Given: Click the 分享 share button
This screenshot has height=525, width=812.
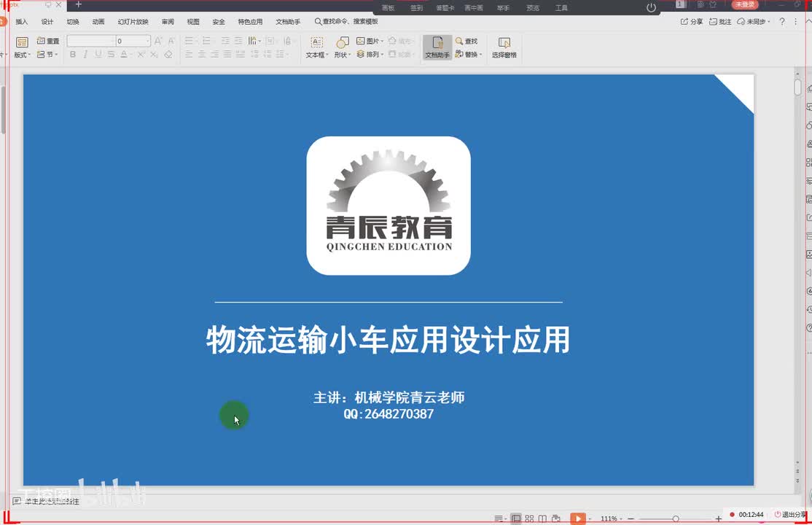Looking at the screenshot, I should coord(692,22).
